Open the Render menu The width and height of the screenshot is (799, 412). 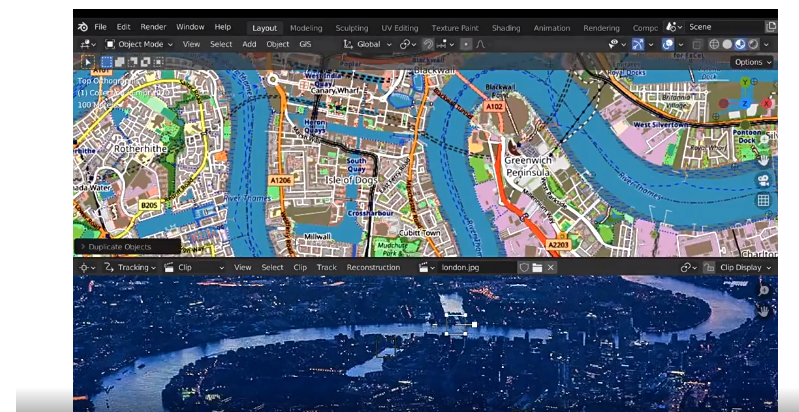[153, 27]
